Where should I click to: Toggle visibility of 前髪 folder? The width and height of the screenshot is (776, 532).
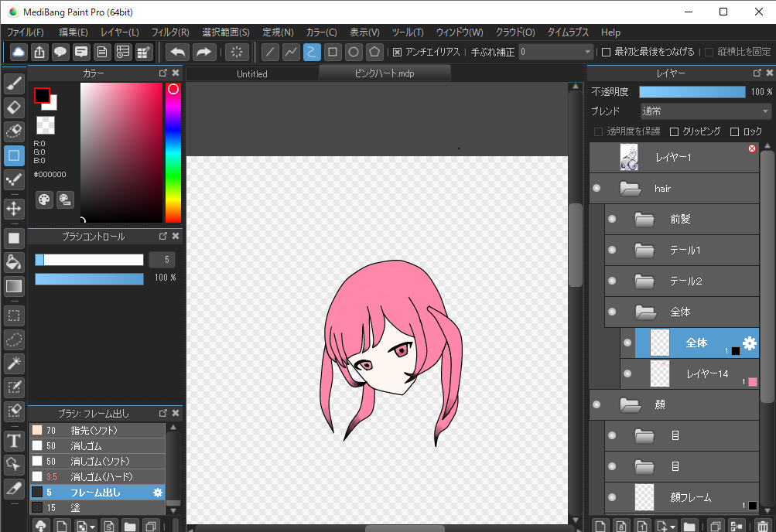pos(612,219)
